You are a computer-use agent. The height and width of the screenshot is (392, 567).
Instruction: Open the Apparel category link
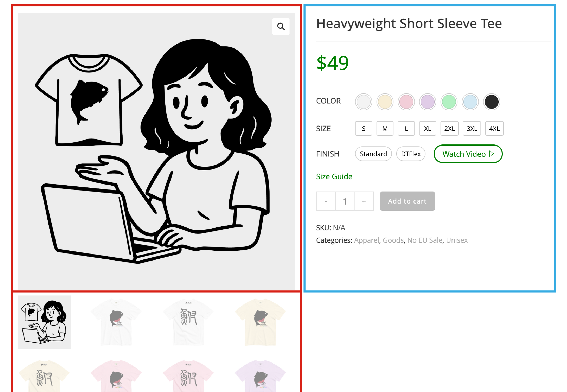pos(366,240)
